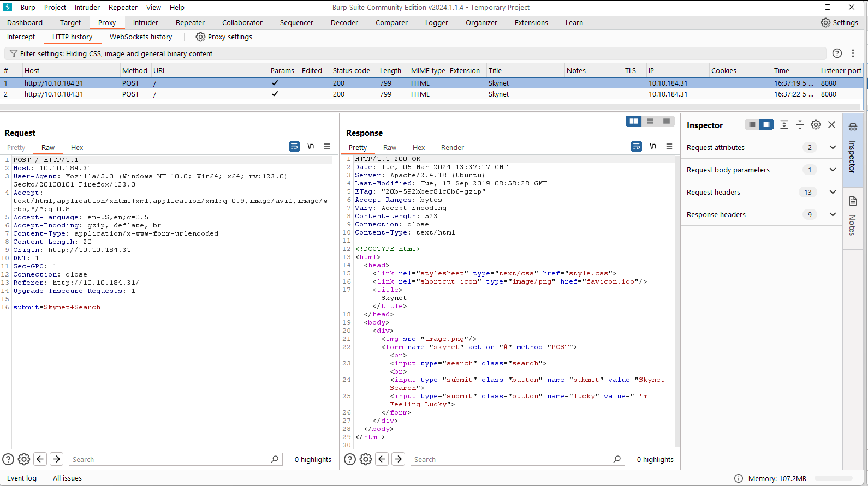This screenshot has height=486, width=868.
Task: Open Request search help icon
Action: click(8, 459)
